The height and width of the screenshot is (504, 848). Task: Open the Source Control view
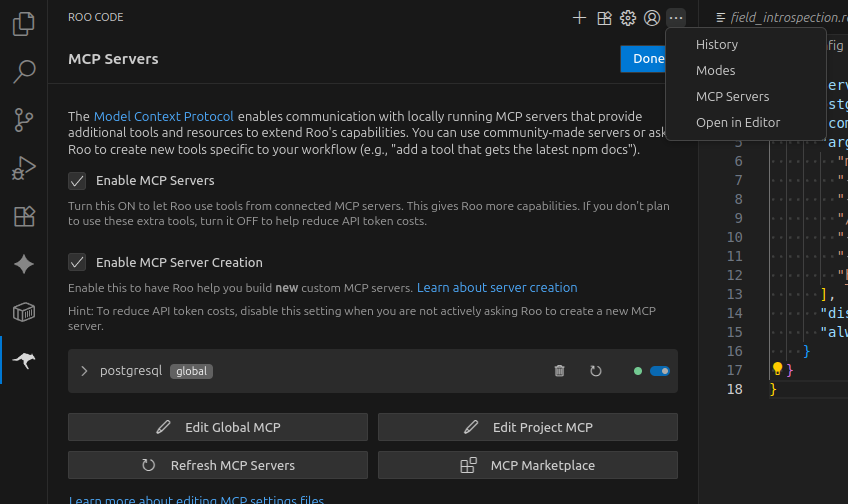click(x=24, y=120)
